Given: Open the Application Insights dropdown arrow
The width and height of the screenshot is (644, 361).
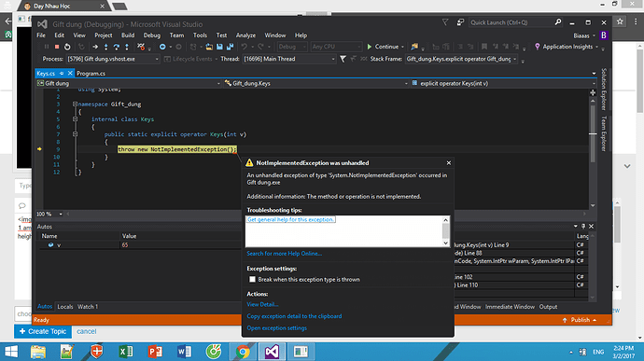Looking at the screenshot, I should (x=596, y=47).
